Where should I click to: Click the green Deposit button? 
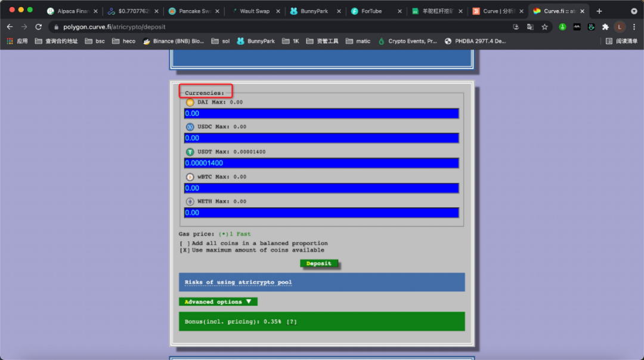tap(319, 263)
